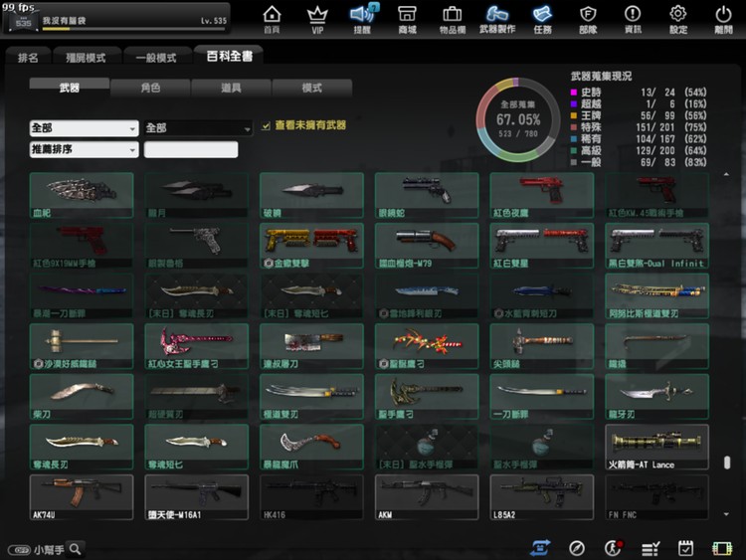Viewport: 746px width, 560px height.
Task: Uncheck 查看未擁有武器 checkbox
Action: pos(266,126)
